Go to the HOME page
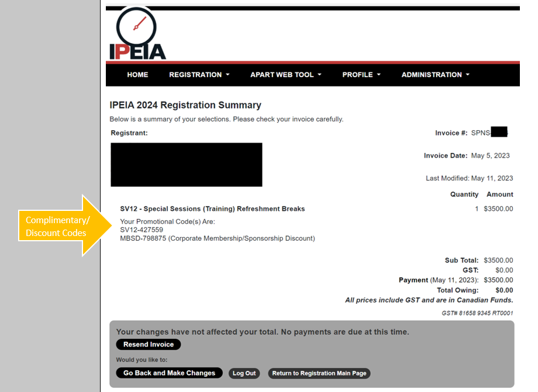Image resolution: width=538 pixels, height=392 pixels. coord(137,75)
